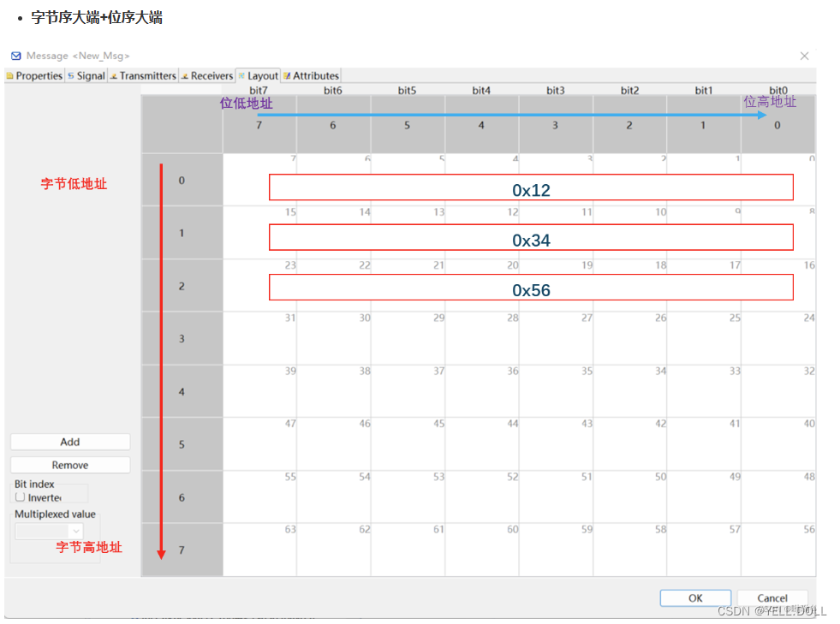Select layout cell bit 63
The width and height of the screenshot is (840, 624).
pos(259,550)
